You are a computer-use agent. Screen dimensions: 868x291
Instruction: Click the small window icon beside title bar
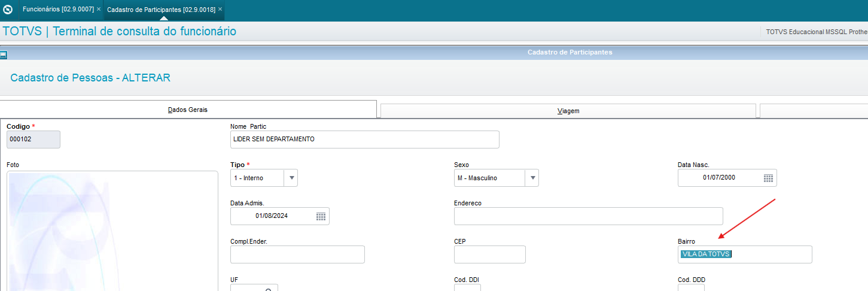(4, 55)
